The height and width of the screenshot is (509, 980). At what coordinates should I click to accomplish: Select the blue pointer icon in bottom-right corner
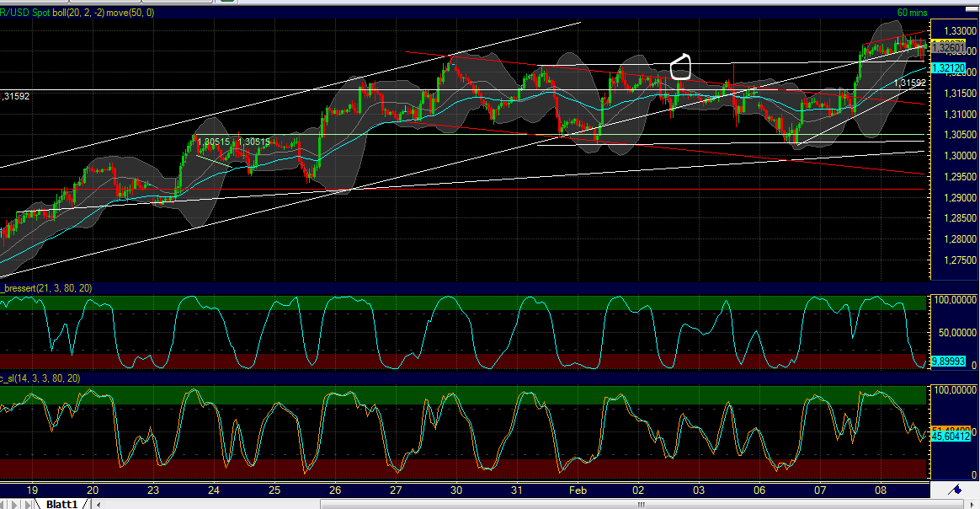click(956, 490)
